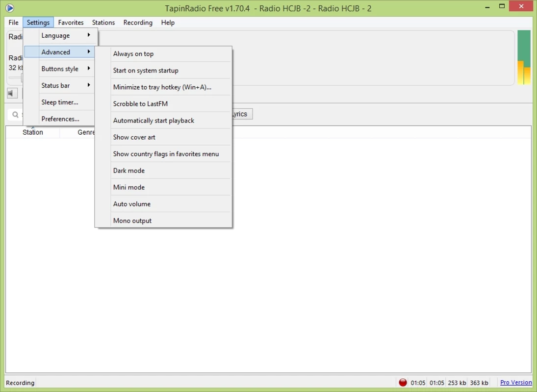Click the search magnifier icon
537x392 pixels.
(15, 115)
